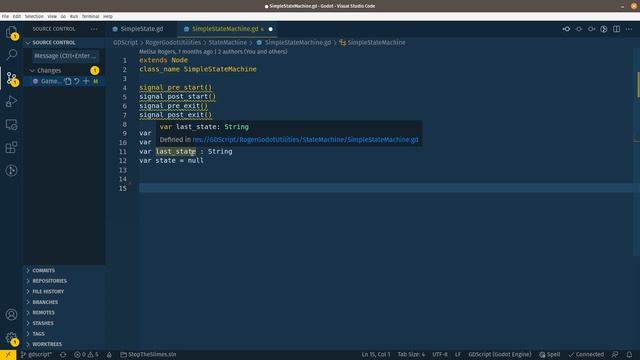Stage changes for the Game file
The width and height of the screenshot is (640, 360).
[x=86, y=81]
